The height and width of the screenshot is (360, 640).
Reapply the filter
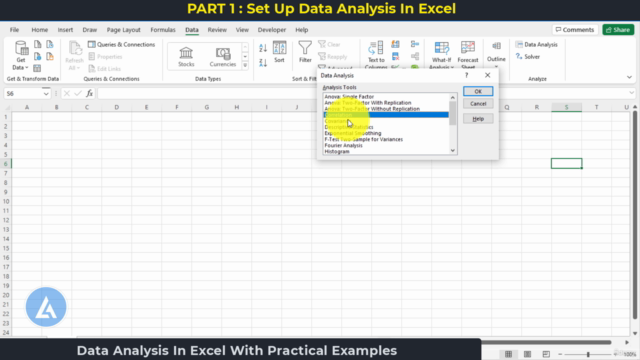[333, 57]
